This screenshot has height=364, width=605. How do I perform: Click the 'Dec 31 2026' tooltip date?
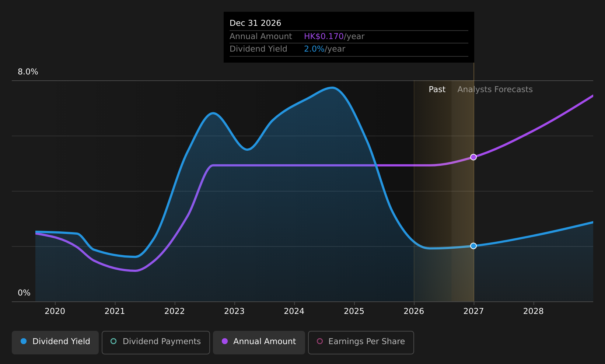[x=255, y=23]
